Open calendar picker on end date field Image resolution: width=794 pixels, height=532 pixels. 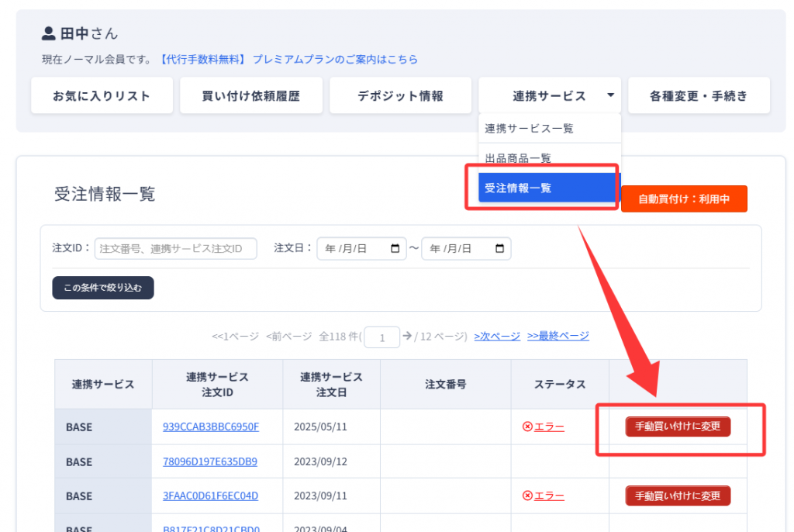click(499, 248)
